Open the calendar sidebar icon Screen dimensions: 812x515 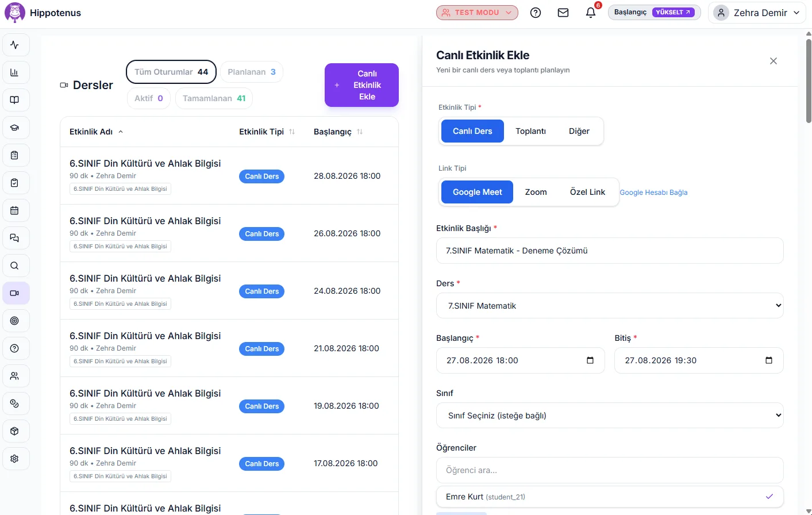coord(15,210)
